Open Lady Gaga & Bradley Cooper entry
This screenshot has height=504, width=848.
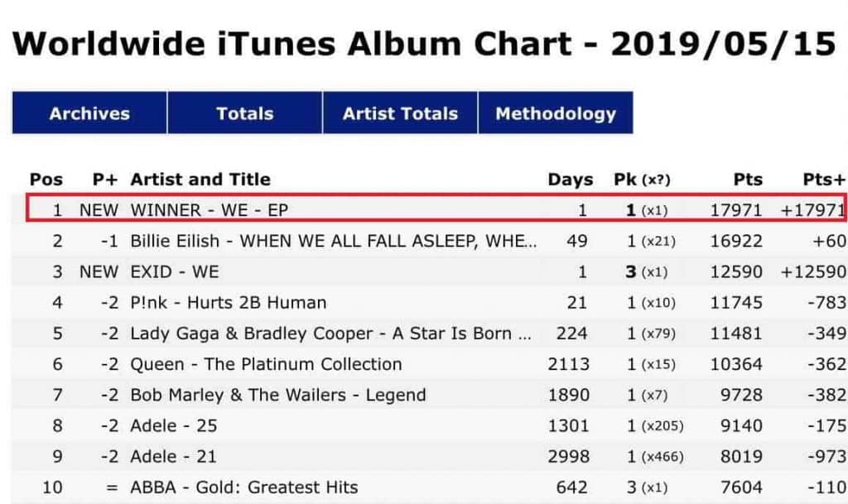[331, 334]
